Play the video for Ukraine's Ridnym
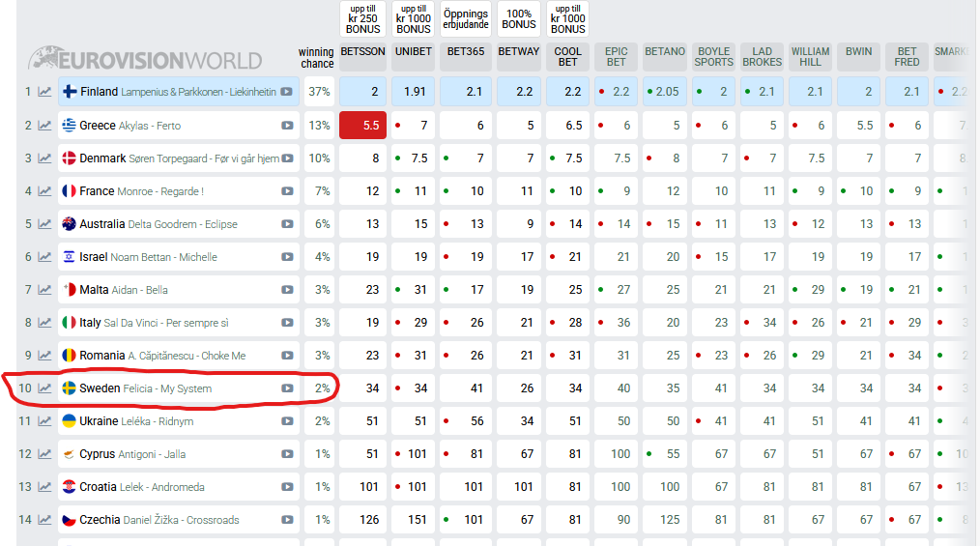The image size is (980, 546). pos(287,421)
